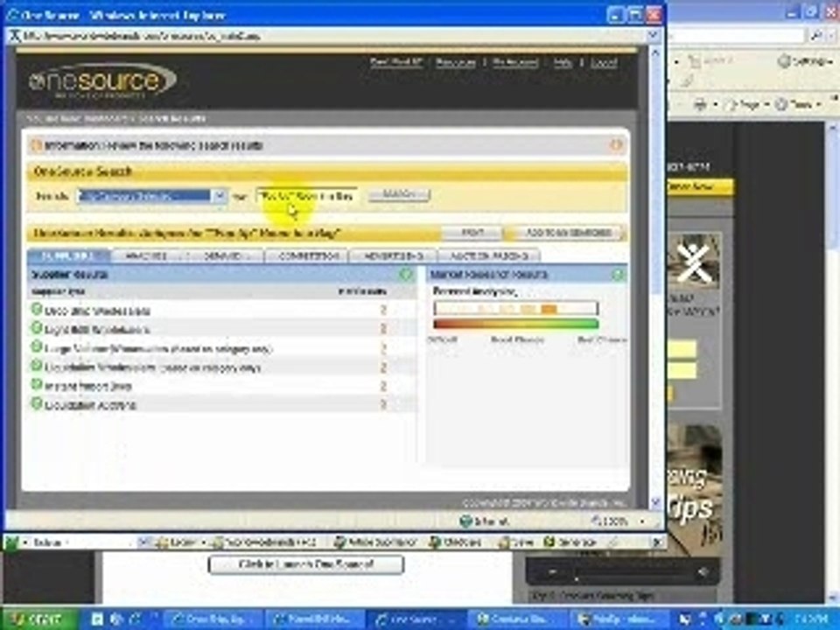The image size is (840, 630).
Task: Click the Liquidation Auctions row text
Action: click(x=90, y=405)
